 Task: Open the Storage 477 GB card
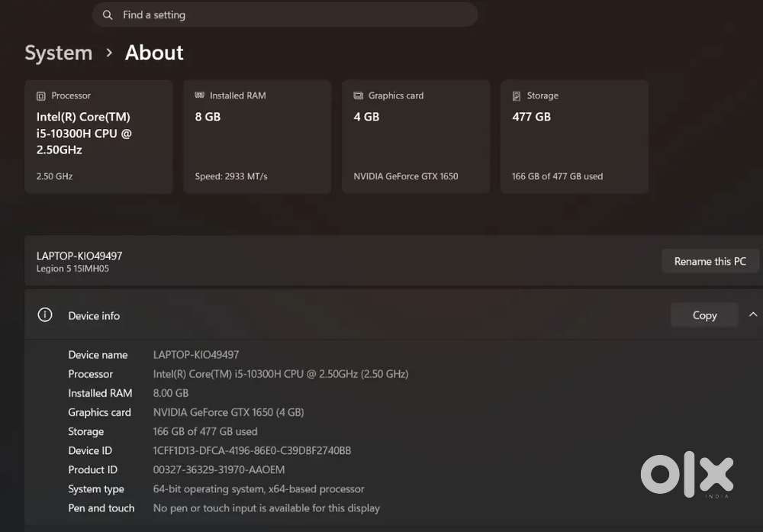pos(575,137)
